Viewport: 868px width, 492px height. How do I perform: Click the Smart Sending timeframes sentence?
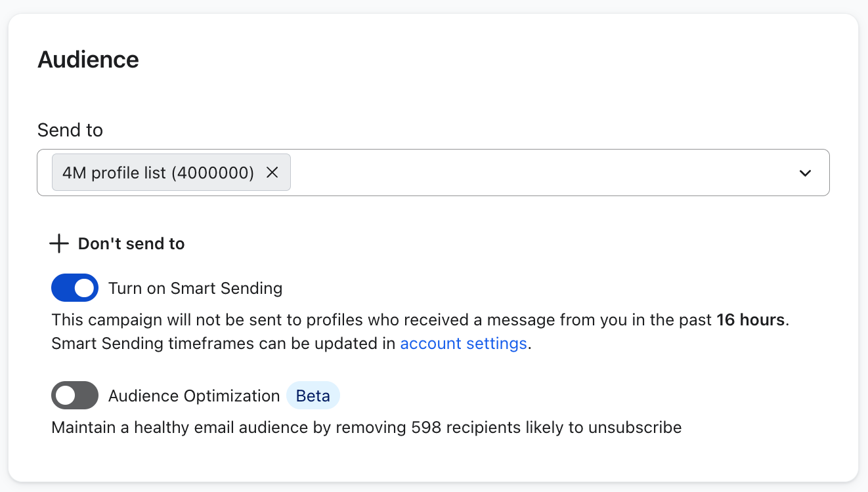pos(223,343)
